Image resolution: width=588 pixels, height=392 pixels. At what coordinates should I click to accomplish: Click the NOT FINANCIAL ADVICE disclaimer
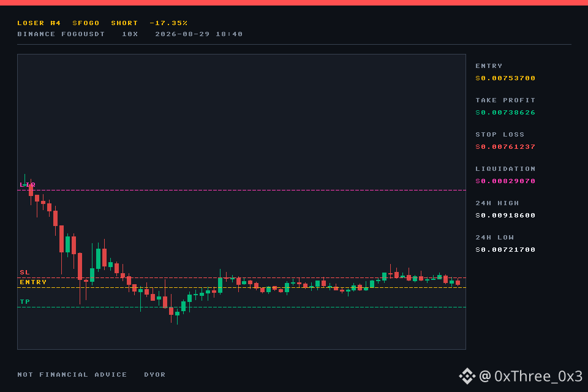(72, 375)
